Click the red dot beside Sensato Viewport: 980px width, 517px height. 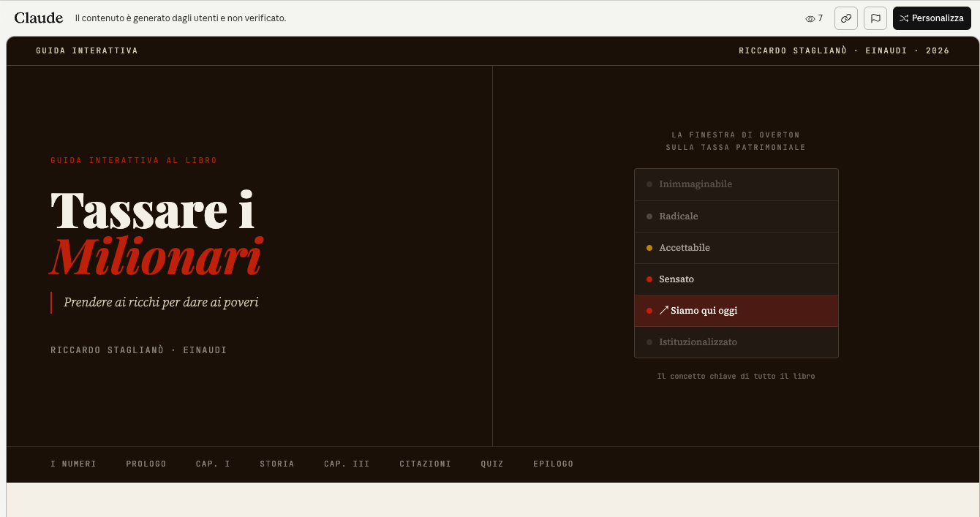pyautogui.click(x=649, y=279)
